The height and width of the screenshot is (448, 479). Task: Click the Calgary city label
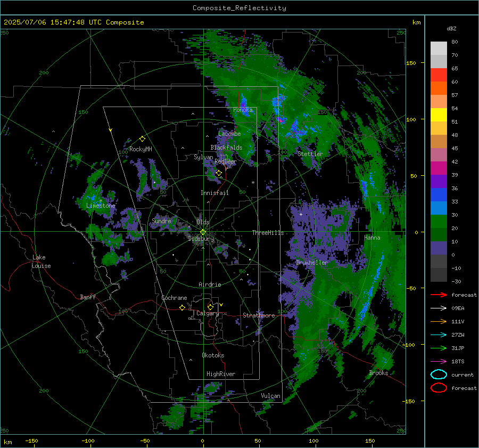[x=208, y=313]
